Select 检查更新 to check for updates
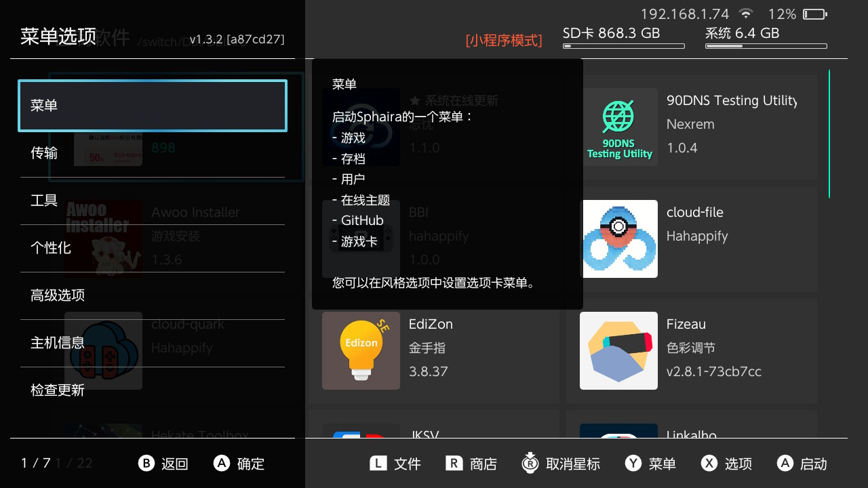 click(x=153, y=390)
